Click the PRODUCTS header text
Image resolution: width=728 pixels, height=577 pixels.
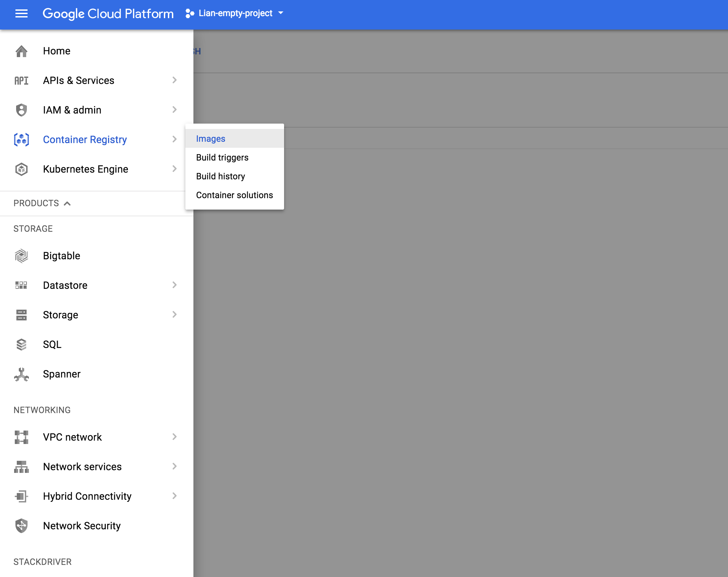(36, 203)
